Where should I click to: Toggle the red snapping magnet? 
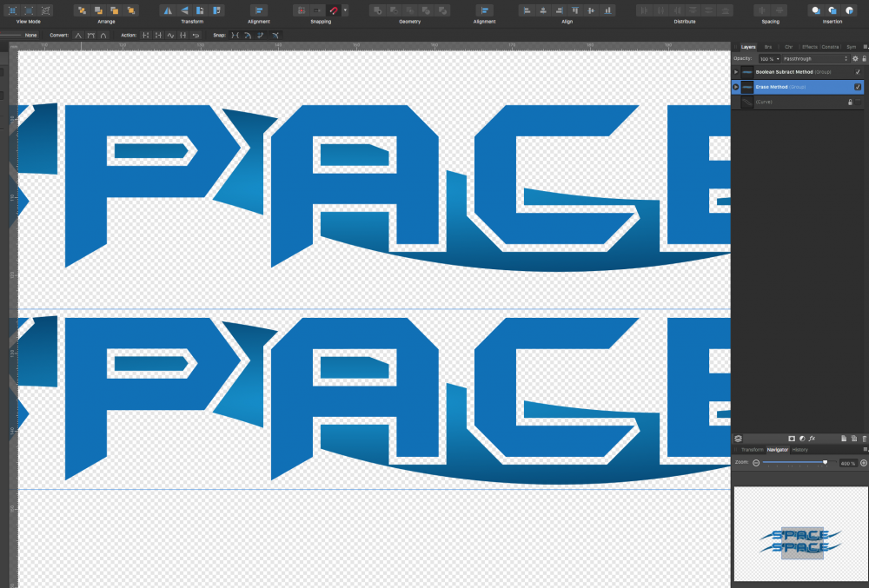[334, 10]
